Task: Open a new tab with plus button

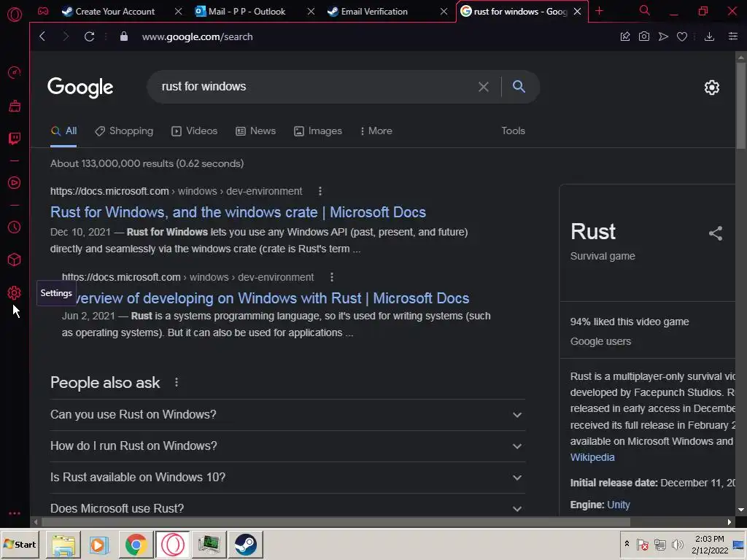Action: (600, 11)
